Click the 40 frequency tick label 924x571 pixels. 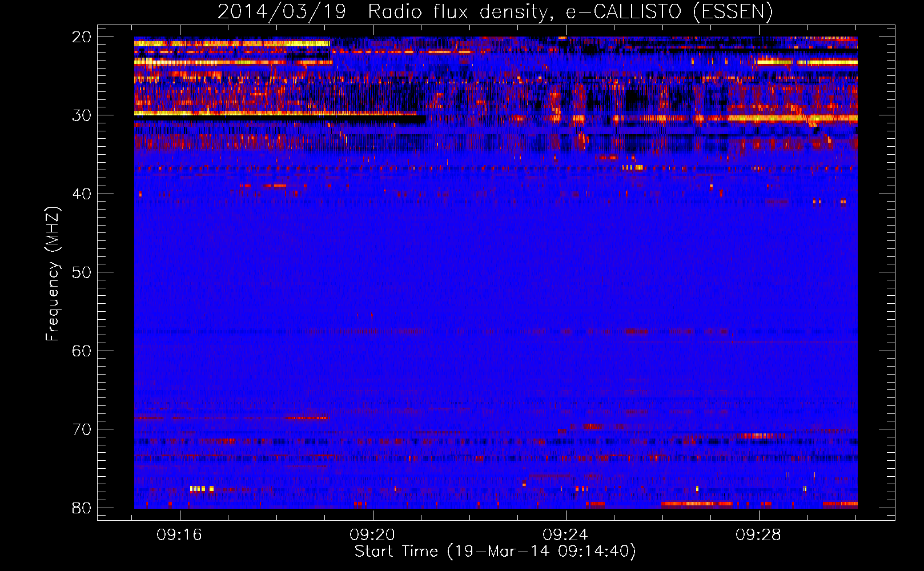tap(82, 194)
